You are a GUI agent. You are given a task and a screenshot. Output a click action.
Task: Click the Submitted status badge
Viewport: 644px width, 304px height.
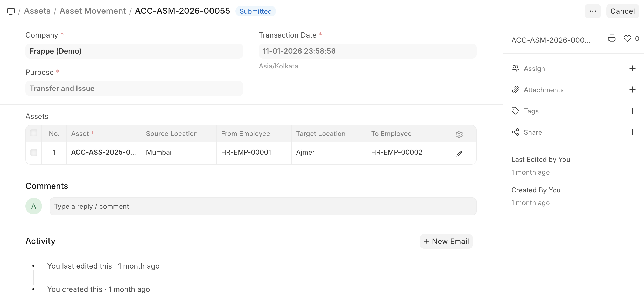point(255,11)
